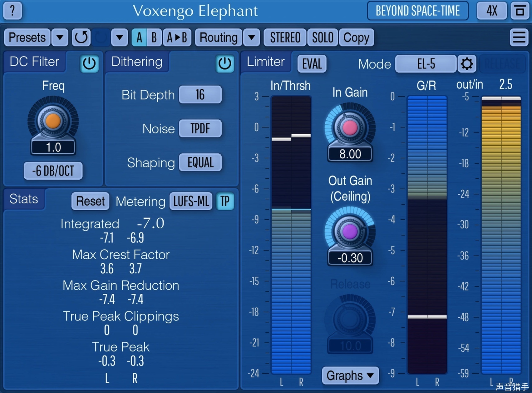This screenshot has height=393, width=532.
Task: Open 4X oversampling selector
Action: pyautogui.click(x=492, y=11)
